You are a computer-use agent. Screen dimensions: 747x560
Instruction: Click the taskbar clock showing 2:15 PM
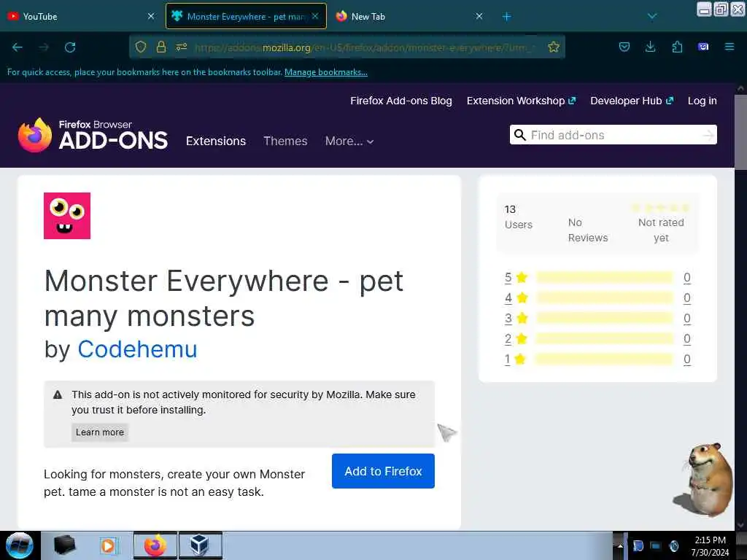pos(710,545)
